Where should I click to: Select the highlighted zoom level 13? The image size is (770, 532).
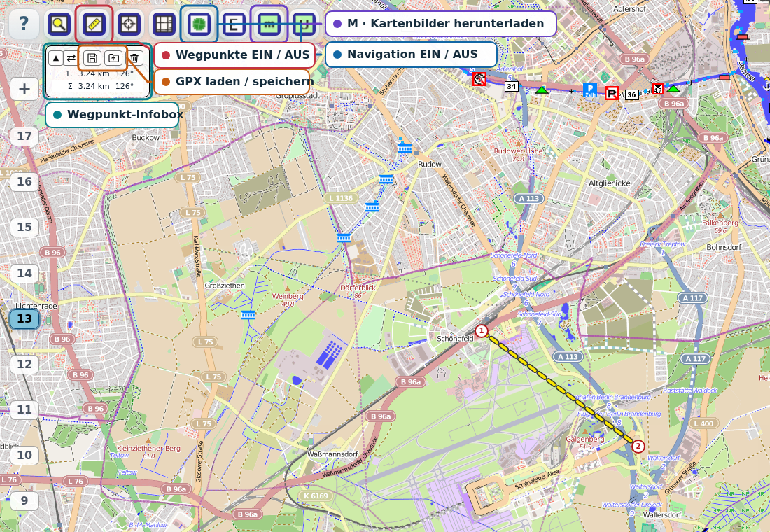(24, 318)
